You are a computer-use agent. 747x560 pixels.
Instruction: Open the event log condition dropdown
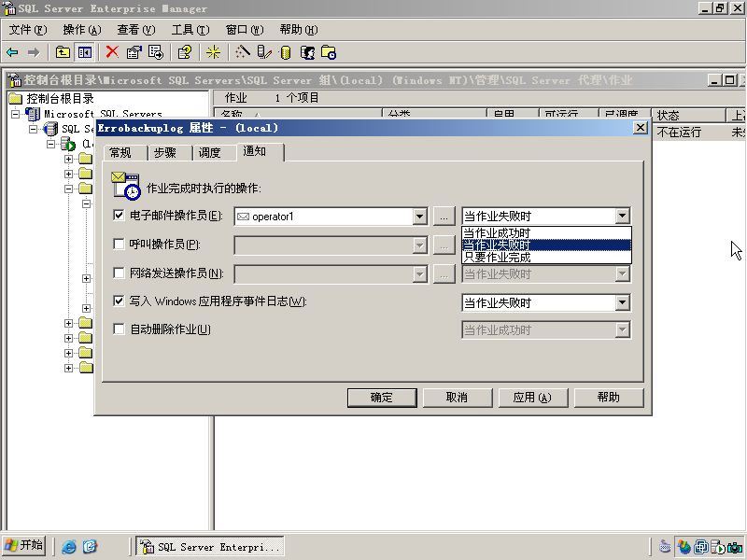click(x=622, y=302)
